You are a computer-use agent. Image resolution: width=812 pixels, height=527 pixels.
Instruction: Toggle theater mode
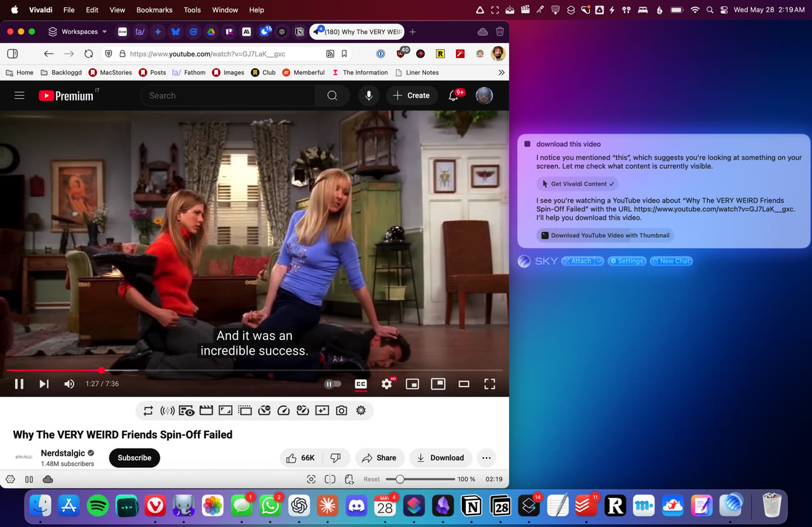click(463, 384)
